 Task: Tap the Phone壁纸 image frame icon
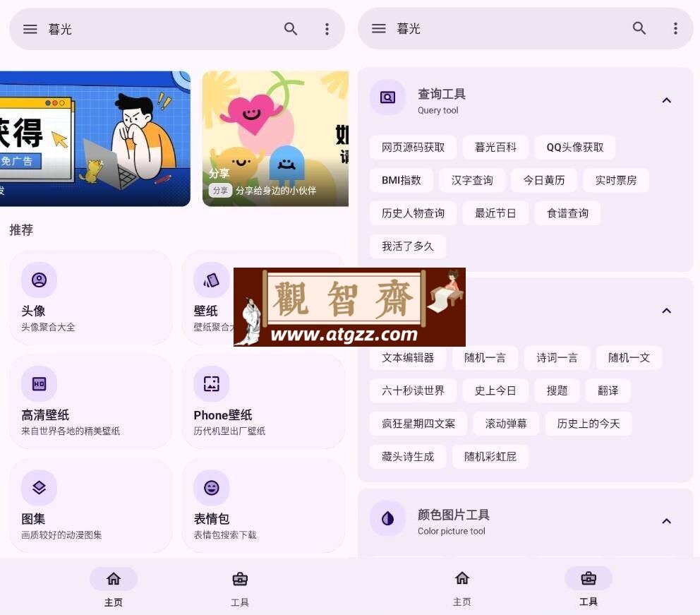pos(212,383)
